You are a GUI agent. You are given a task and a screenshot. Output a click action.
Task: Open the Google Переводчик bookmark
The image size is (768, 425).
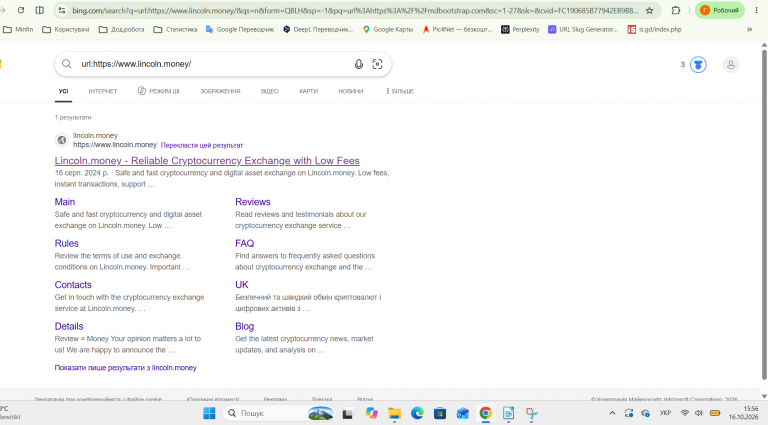[x=240, y=29]
